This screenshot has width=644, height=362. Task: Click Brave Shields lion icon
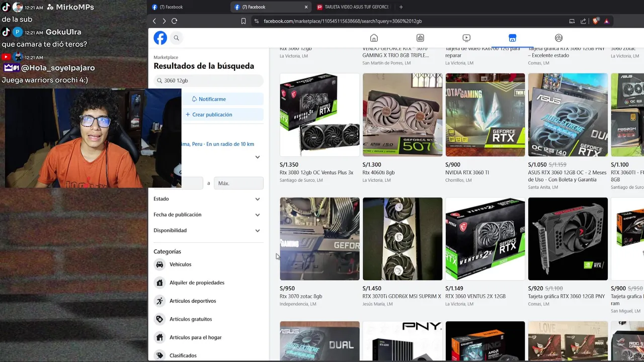pyautogui.click(x=596, y=21)
